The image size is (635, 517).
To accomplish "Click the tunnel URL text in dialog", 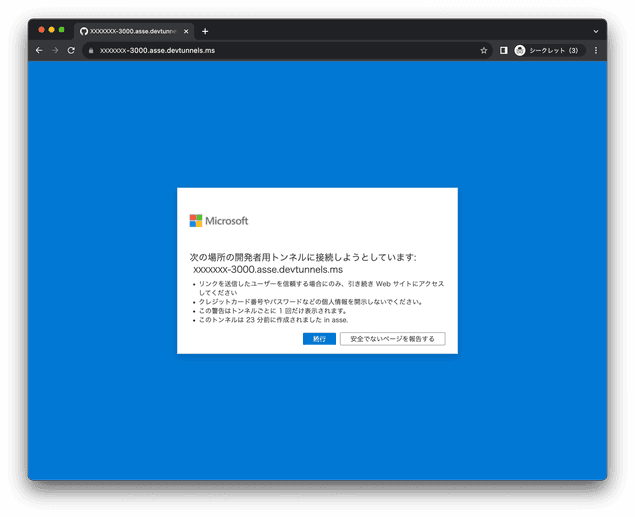I will (267, 270).
